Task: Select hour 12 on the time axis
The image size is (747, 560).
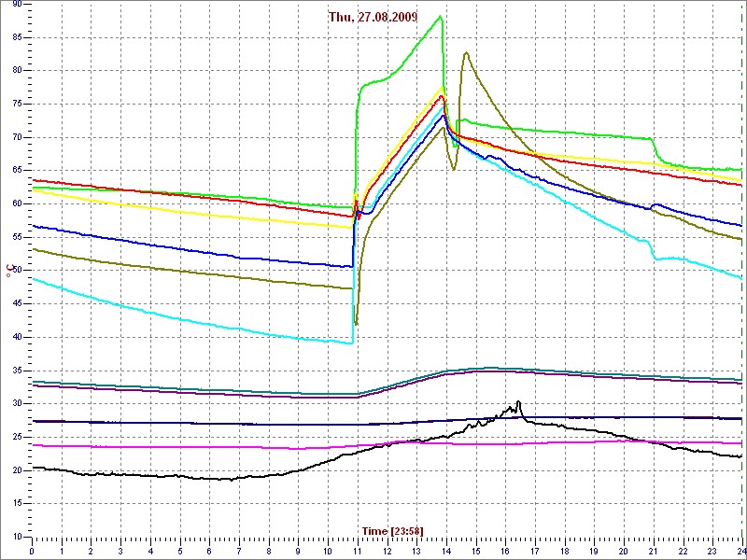Action: [387, 551]
